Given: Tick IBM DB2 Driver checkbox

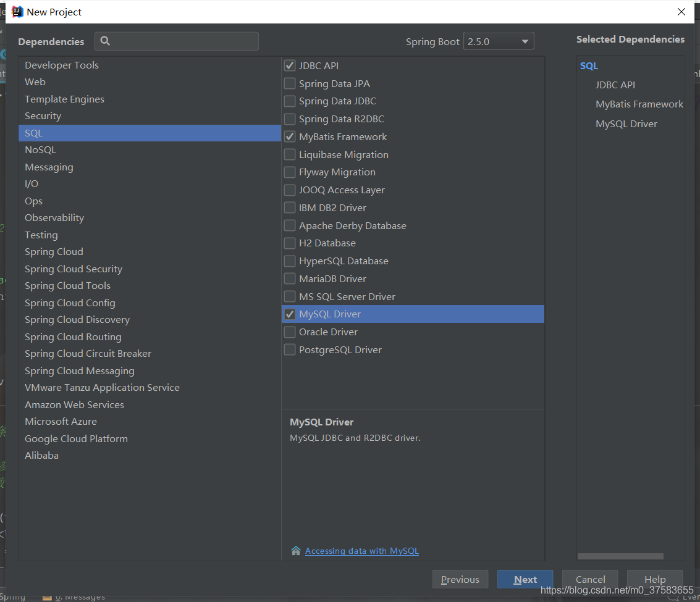Looking at the screenshot, I should point(290,207).
